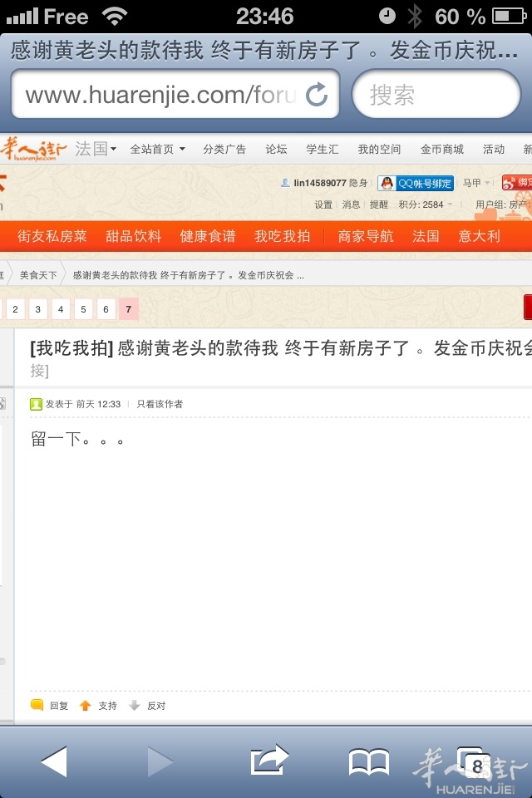Viewport: 532px width, 798px height.
Task: Open the Safari bookmarks book icon
Action: click(369, 761)
